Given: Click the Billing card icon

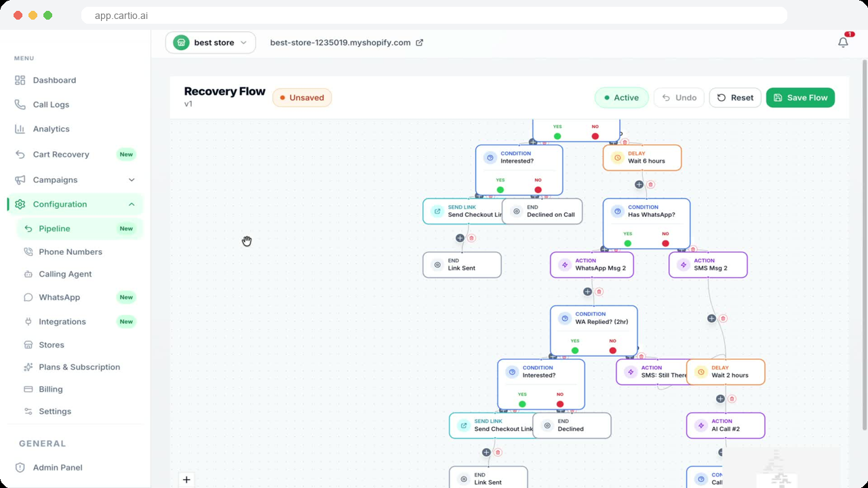Looking at the screenshot, I should point(28,389).
